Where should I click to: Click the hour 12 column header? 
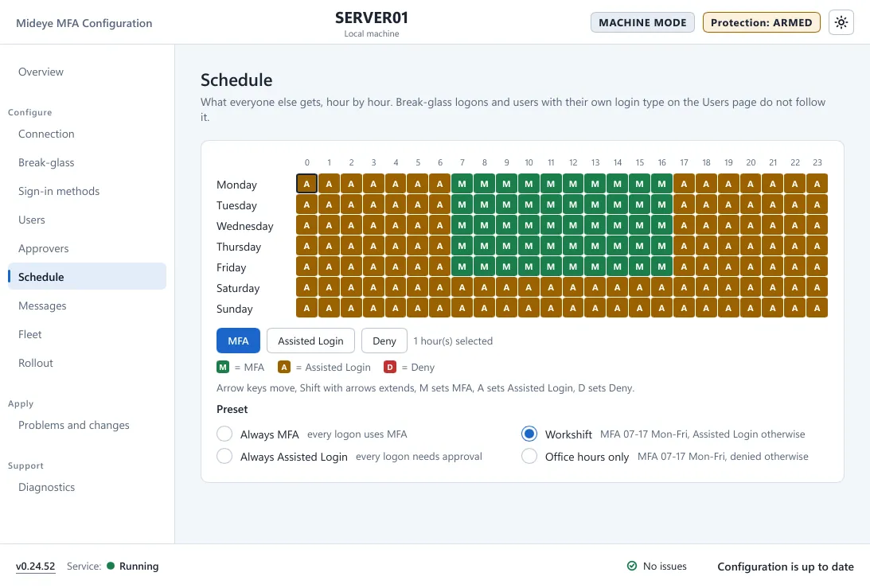click(573, 162)
